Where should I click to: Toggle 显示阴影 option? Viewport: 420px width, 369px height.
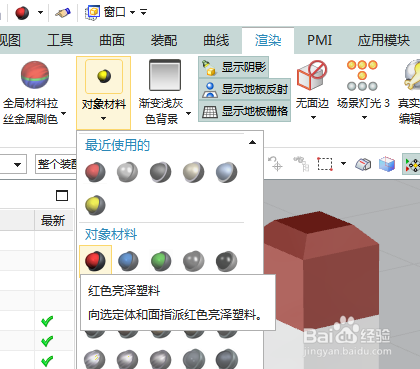234,67
